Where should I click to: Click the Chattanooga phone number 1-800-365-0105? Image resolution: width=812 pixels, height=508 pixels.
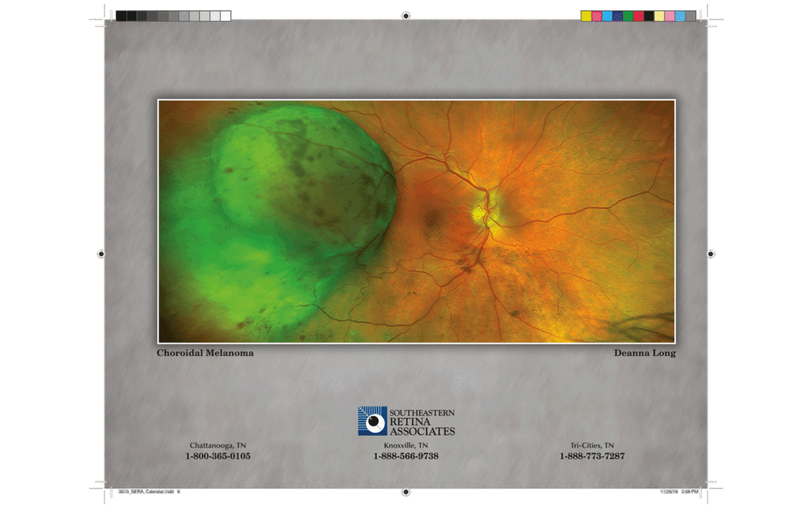218,456
